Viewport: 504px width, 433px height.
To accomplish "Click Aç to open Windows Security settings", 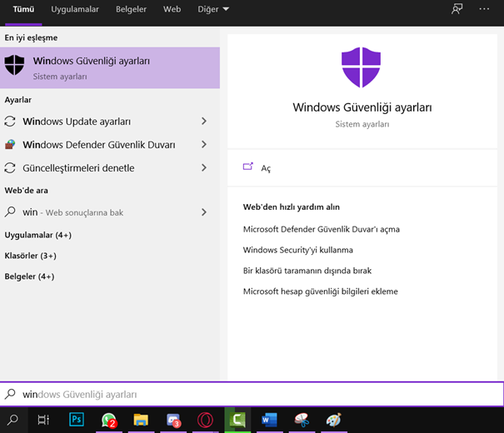I will pyautogui.click(x=266, y=168).
